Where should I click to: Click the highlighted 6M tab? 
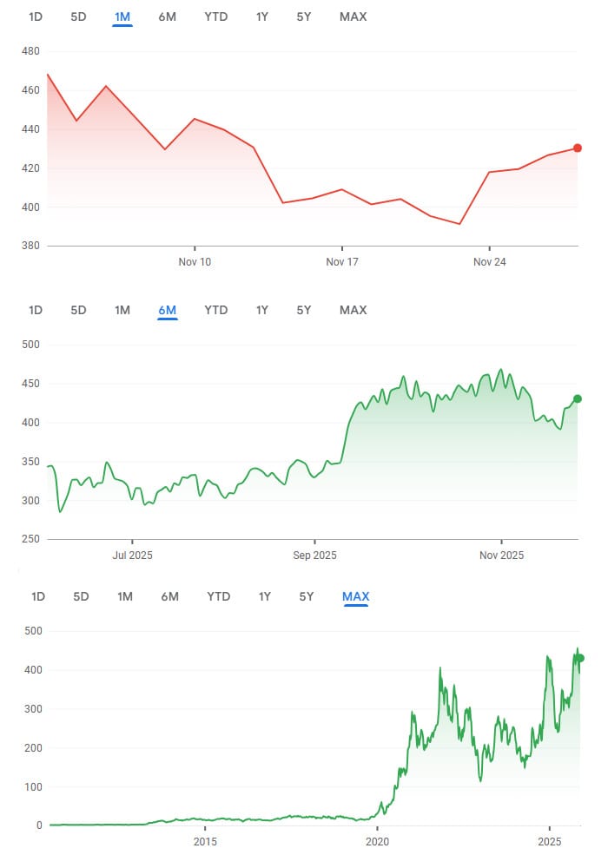(x=168, y=310)
